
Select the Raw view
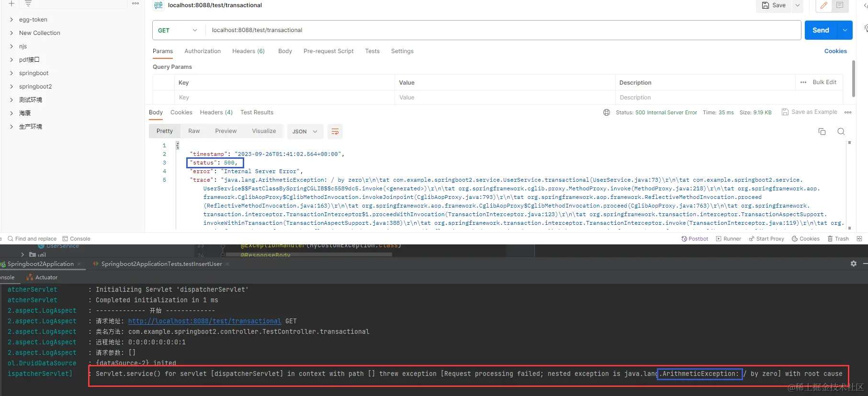(194, 131)
